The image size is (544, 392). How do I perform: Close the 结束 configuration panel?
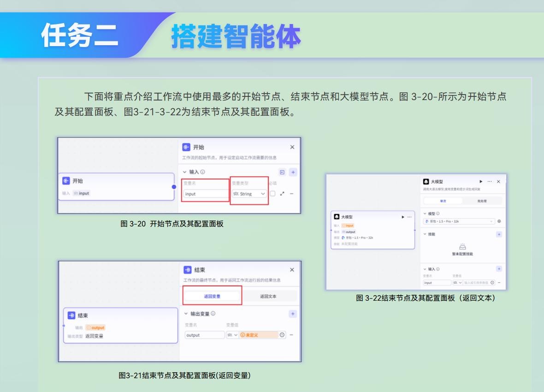pos(292,270)
